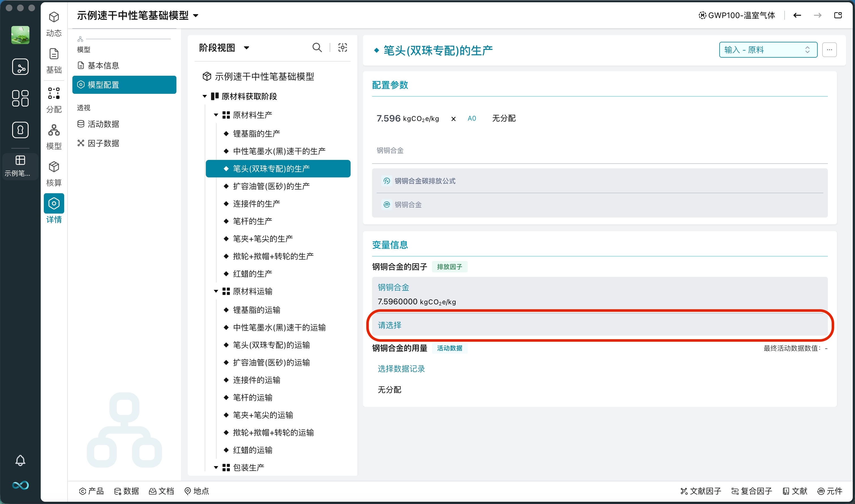Click the 排放因子 tag next to 钢铜合金的因子
Viewport: 855px width, 504px height.
click(x=450, y=267)
